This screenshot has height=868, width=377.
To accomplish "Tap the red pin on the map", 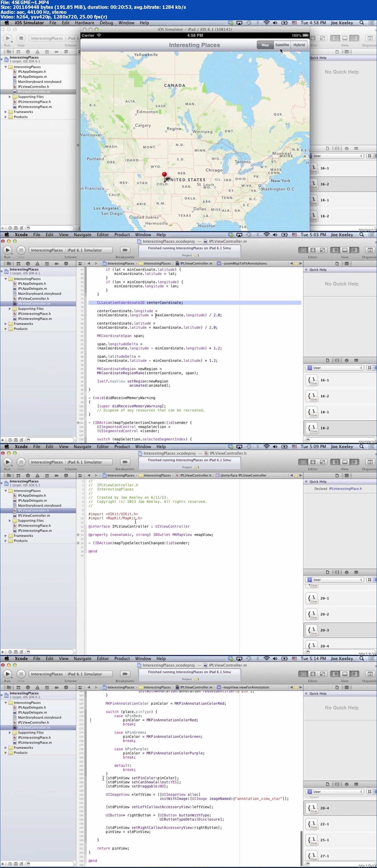I will tap(164, 175).
